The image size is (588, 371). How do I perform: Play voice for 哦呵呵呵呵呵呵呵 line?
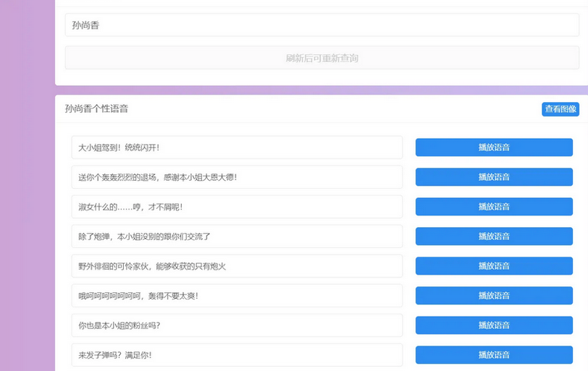click(x=494, y=295)
